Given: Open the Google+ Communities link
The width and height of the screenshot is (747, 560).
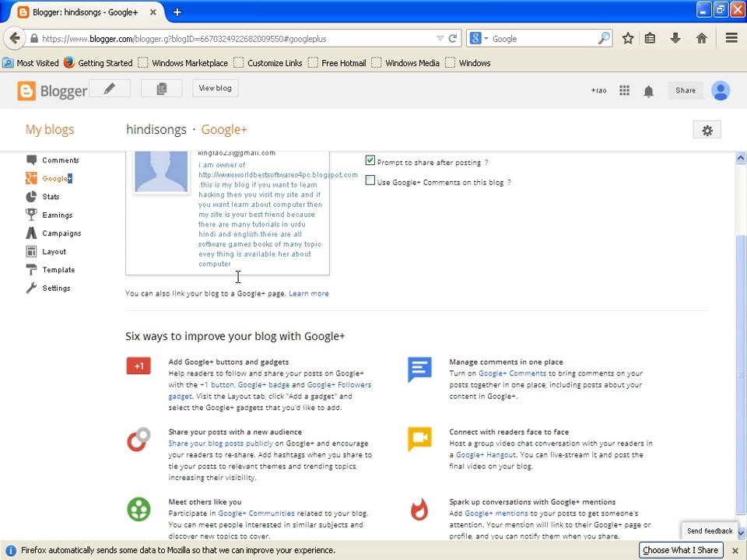Looking at the screenshot, I should [256, 513].
